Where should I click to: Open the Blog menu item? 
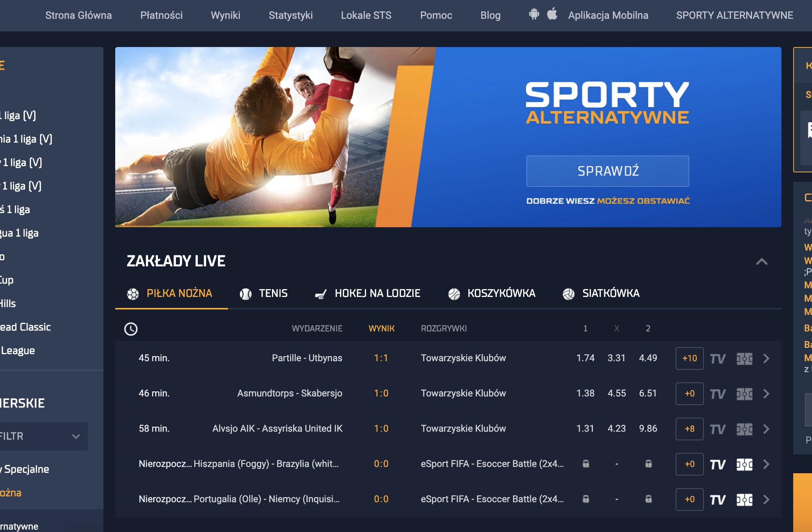490,15
